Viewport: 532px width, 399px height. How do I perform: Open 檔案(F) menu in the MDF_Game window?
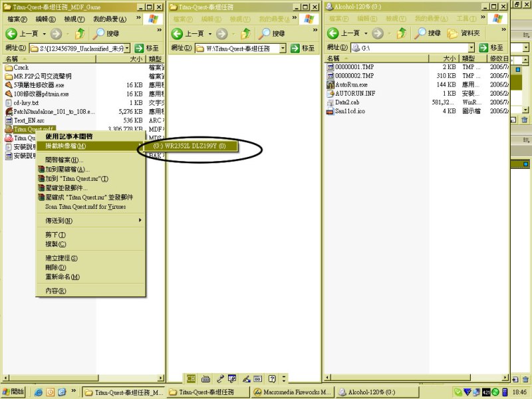point(17,19)
